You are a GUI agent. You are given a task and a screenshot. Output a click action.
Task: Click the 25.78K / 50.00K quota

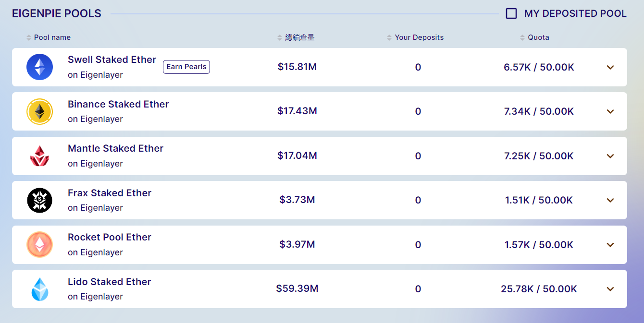pos(539,289)
